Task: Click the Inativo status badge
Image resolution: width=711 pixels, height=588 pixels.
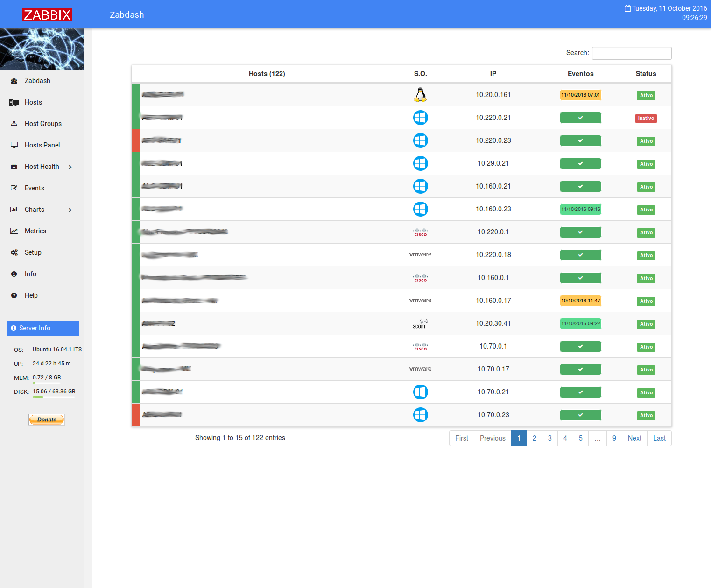Action: tap(646, 118)
